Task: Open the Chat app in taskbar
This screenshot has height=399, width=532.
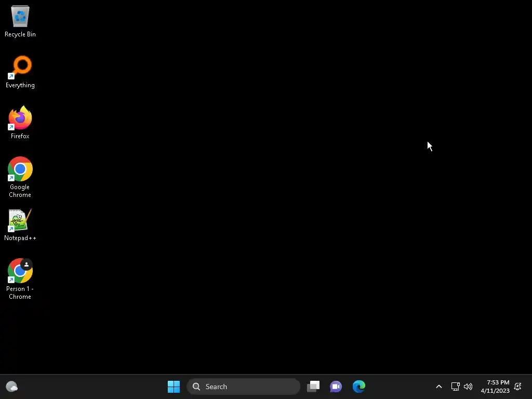Action: click(x=336, y=387)
